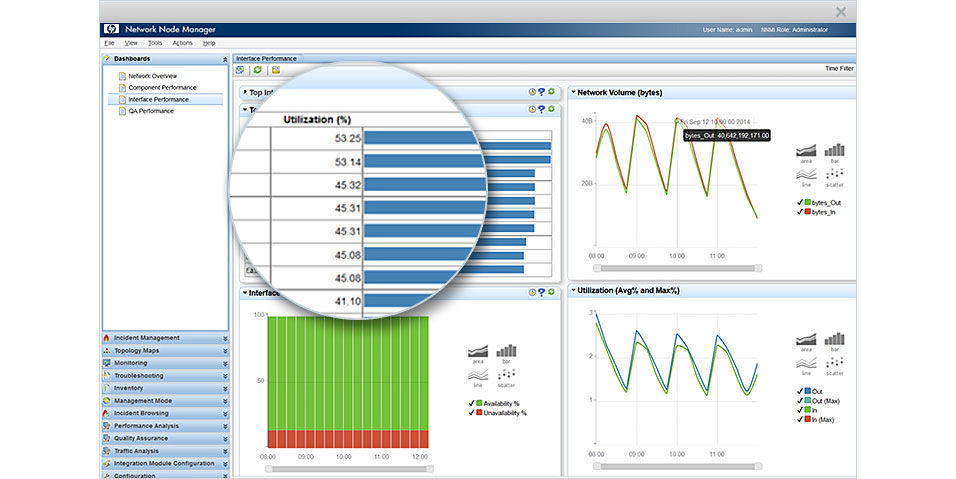
Task: Click the green refresh toolbar icon
Action: tap(258, 70)
